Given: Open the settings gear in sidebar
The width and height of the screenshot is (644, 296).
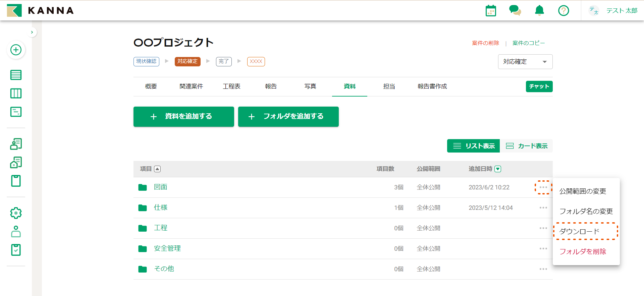Looking at the screenshot, I should click(16, 213).
